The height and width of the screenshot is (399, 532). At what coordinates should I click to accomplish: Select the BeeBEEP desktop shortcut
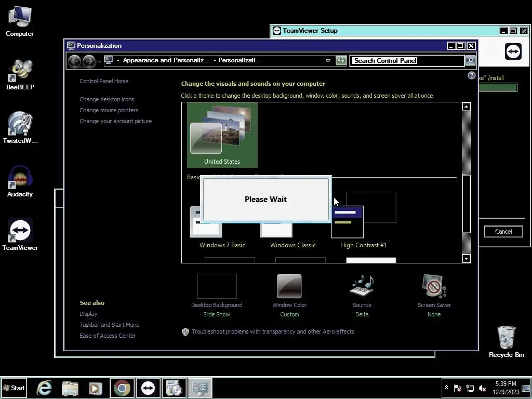tap(20, 75)
